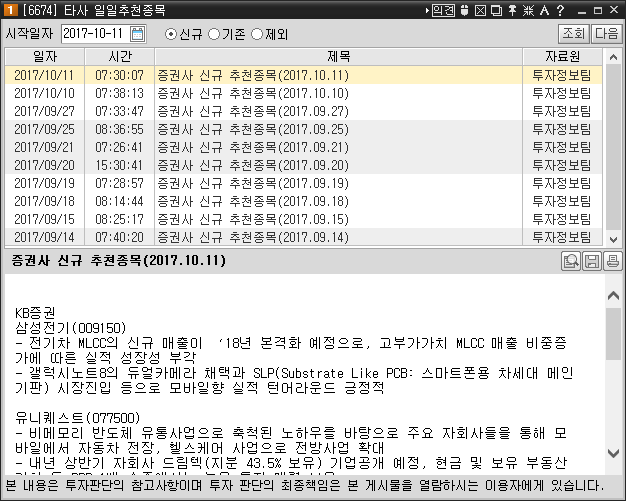Minimize the 타사 일일추천종목 window
The width and height of the screenshot is (626, 501).
(x=582, y=11)
